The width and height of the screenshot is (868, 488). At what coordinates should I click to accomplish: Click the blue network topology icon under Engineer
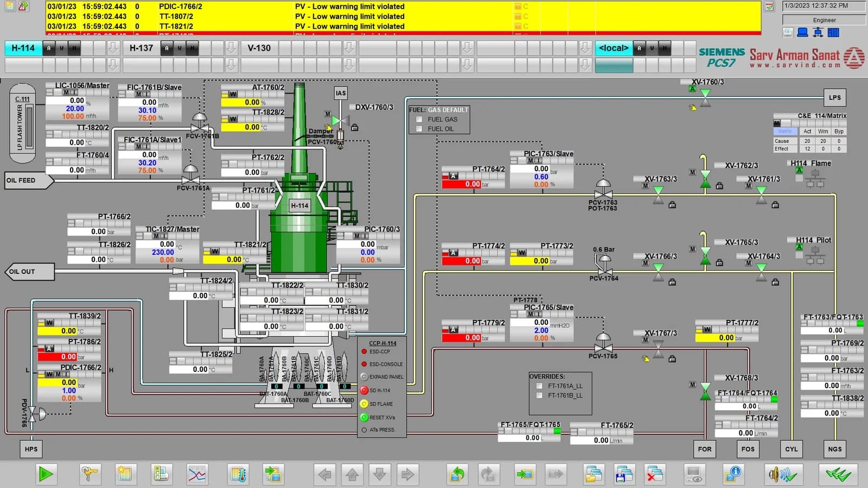click(x=818, y=33)
